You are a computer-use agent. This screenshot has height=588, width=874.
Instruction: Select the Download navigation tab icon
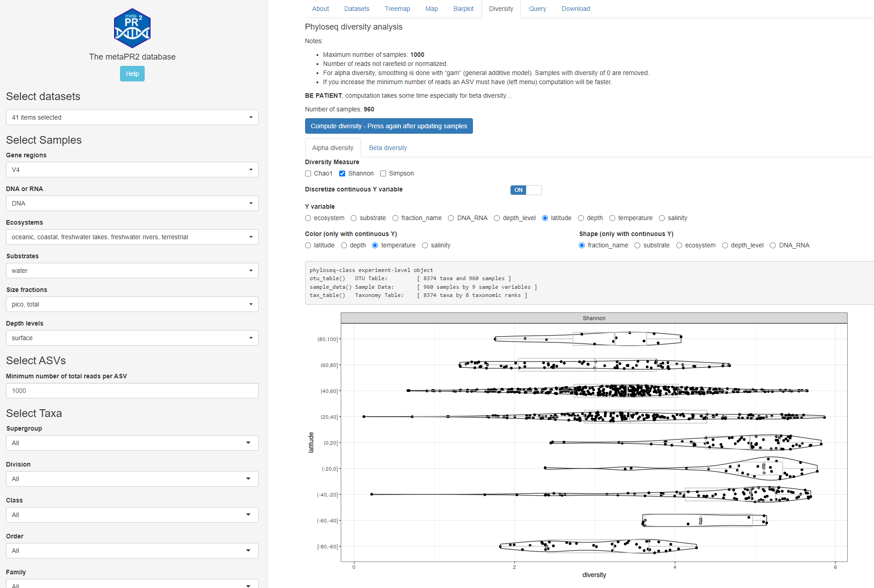pos(574,9)
